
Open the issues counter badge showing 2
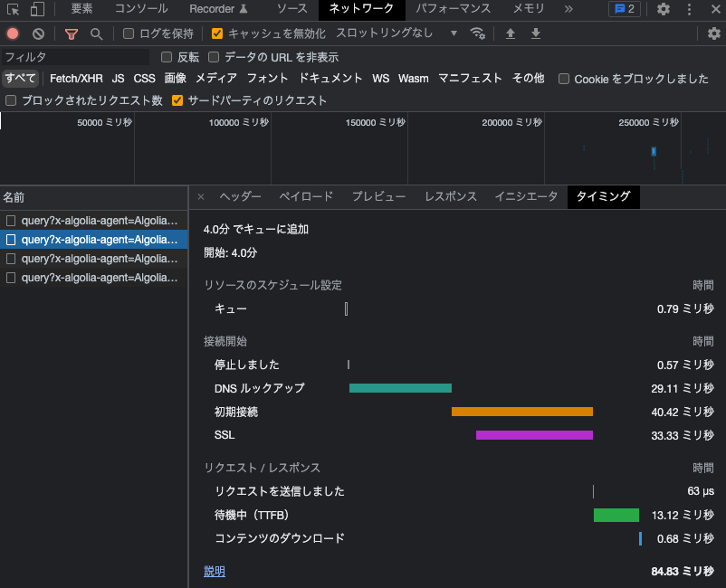[x=624, y=9]
